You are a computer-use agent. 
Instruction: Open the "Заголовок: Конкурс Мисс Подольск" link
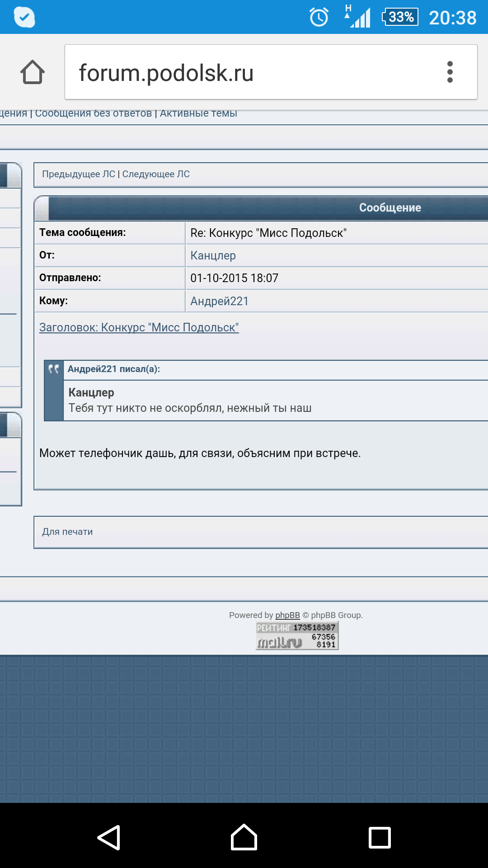pos(139,327)
